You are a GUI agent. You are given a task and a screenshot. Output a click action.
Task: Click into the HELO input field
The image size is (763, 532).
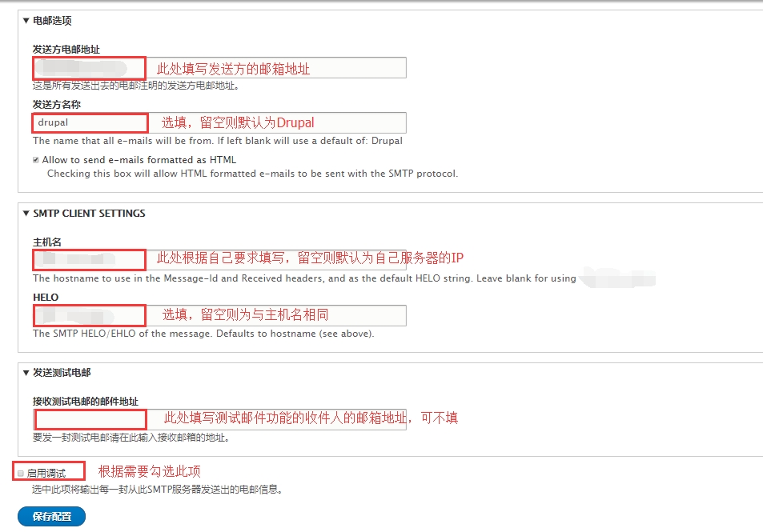coord(219,316)
